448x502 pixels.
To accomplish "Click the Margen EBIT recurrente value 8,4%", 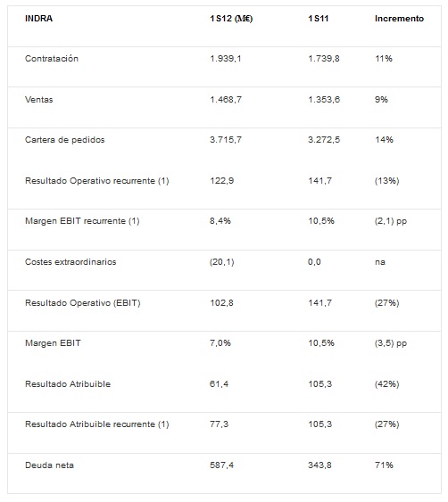I will coord(220,221).
